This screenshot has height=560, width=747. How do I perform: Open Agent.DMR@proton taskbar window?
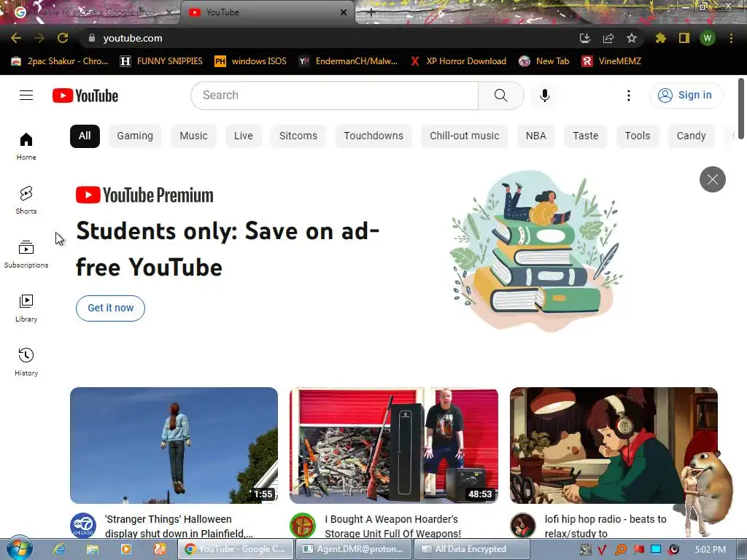pyautogui.click(x=354, y=549)
